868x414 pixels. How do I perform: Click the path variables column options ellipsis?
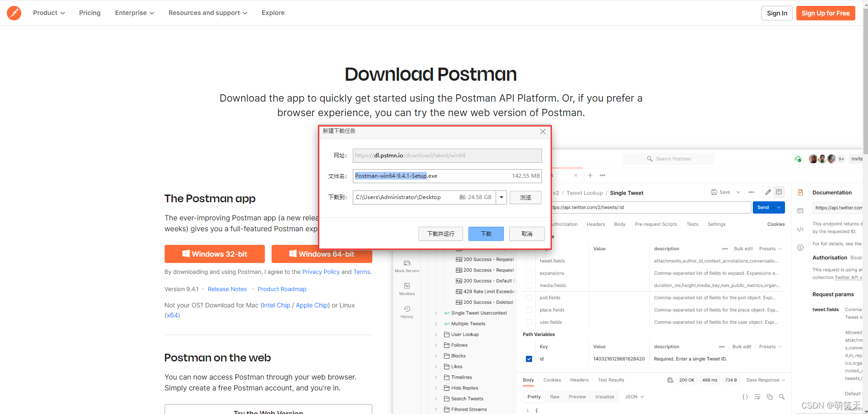722,347
